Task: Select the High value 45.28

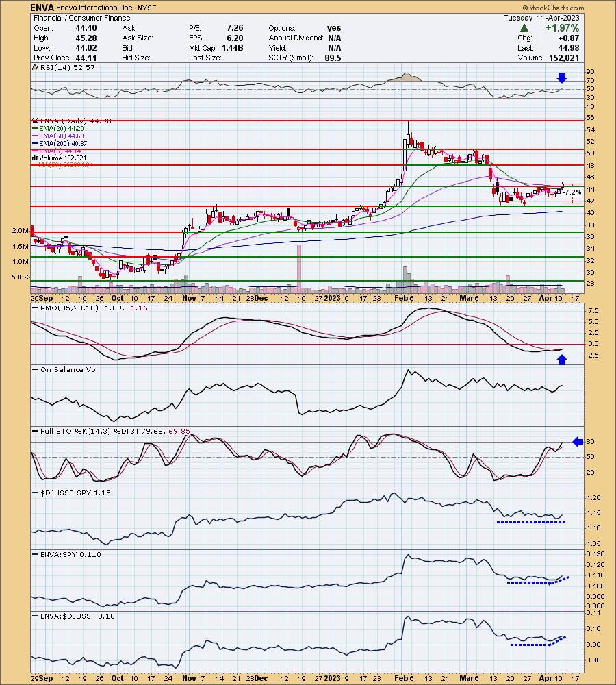Action: point(86,38)
